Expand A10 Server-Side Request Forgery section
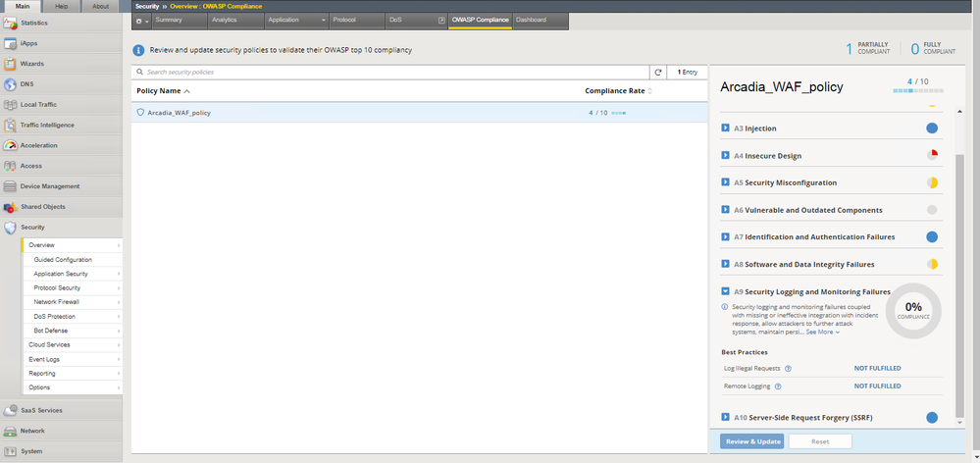 click(x=726, y=418)
